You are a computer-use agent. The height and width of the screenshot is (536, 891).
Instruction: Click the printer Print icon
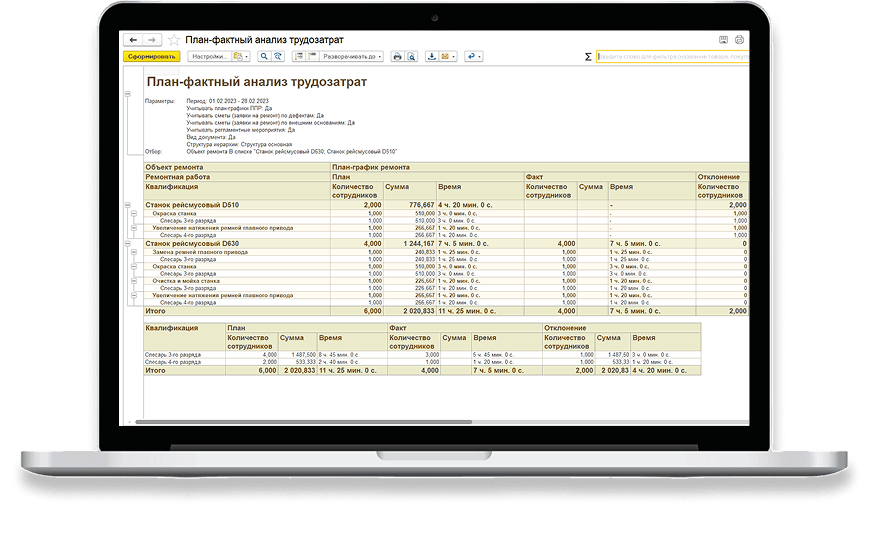click(397, 56)
